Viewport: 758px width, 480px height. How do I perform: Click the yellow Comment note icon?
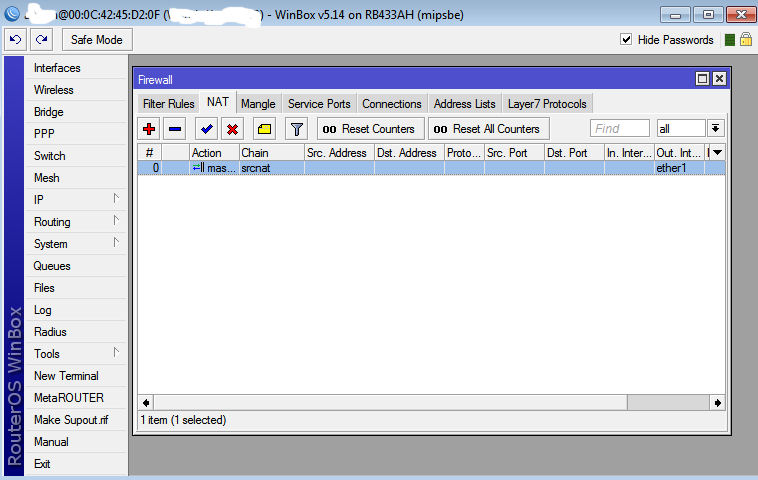point(264,129)
